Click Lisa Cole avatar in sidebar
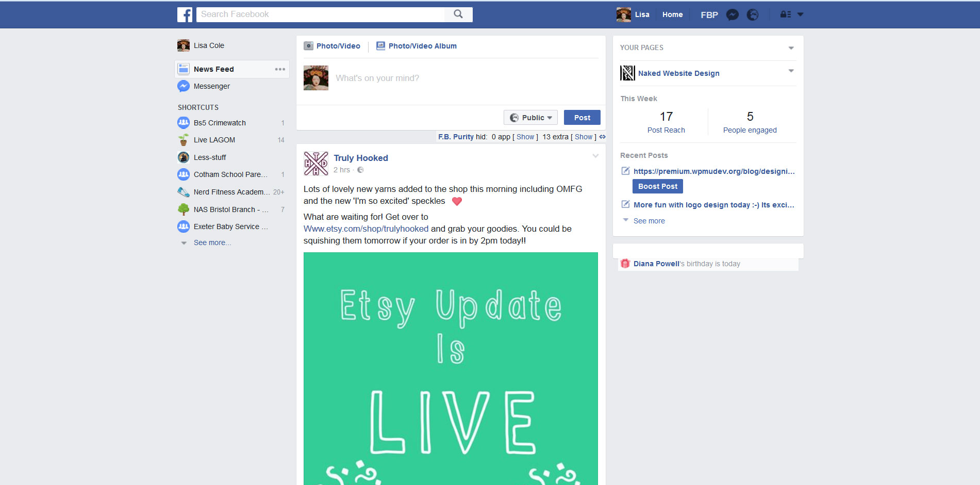The width and height of the screenshot is (980, 485). tap(184, 45)
